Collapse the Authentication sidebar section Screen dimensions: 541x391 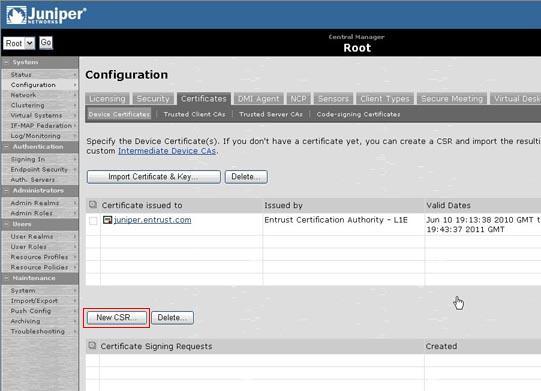click(x=6, y=147)
